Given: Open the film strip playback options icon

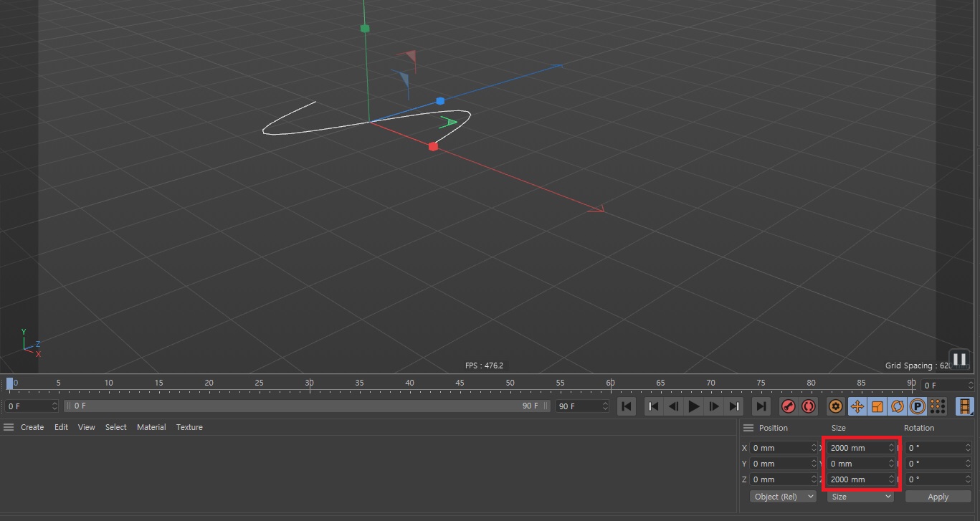Looking at the screenshot, I should (965, 406).
